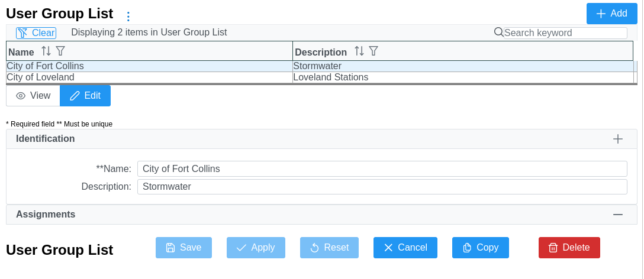Screen dimensions: 644x279
Task: Click the search magnifier icon
Action: pos(498,33)
